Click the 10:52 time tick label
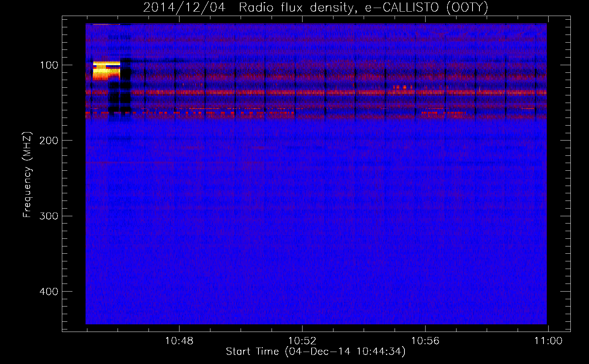The image size is (589, 364). (302, 341)
